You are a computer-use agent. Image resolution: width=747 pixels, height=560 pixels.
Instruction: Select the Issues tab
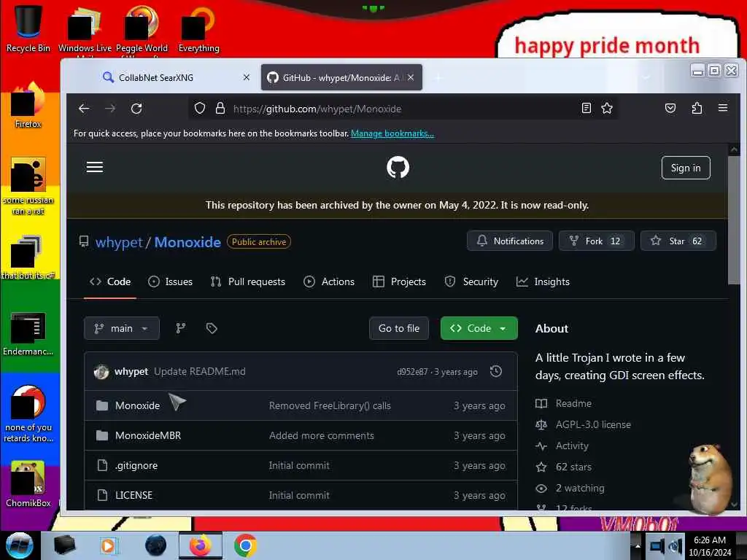point(170,282)
